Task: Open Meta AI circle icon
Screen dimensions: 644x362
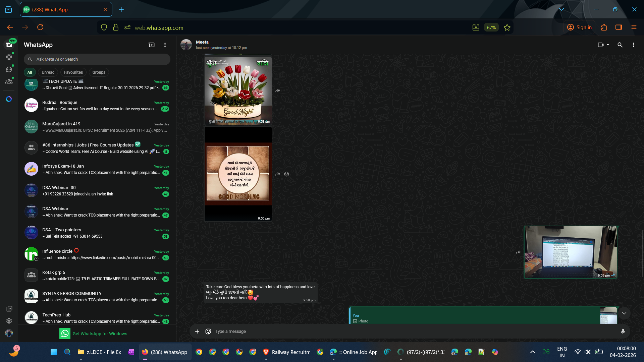Action: 9,99
